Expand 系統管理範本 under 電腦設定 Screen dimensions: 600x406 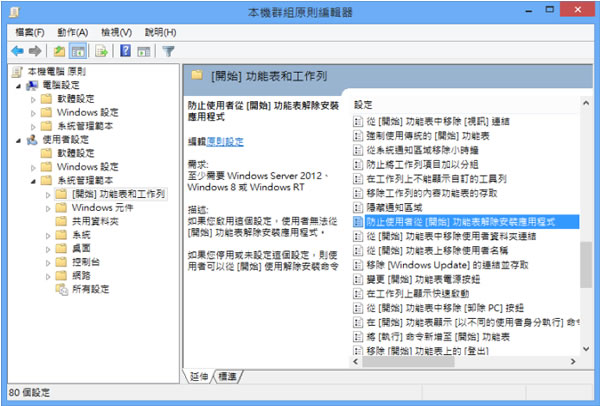point(33,127)
